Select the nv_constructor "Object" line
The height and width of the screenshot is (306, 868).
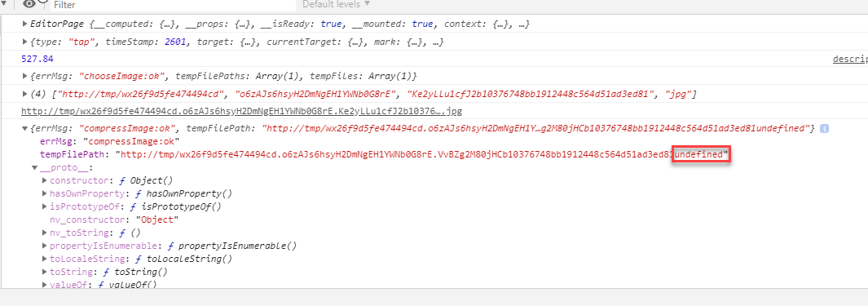[115, 220]
